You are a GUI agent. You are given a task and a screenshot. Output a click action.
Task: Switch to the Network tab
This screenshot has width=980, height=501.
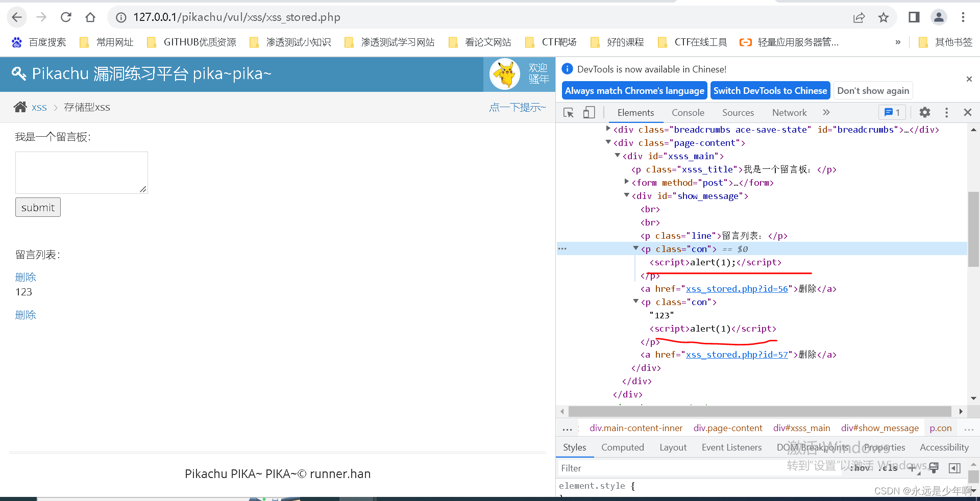(x=789, y=113)
